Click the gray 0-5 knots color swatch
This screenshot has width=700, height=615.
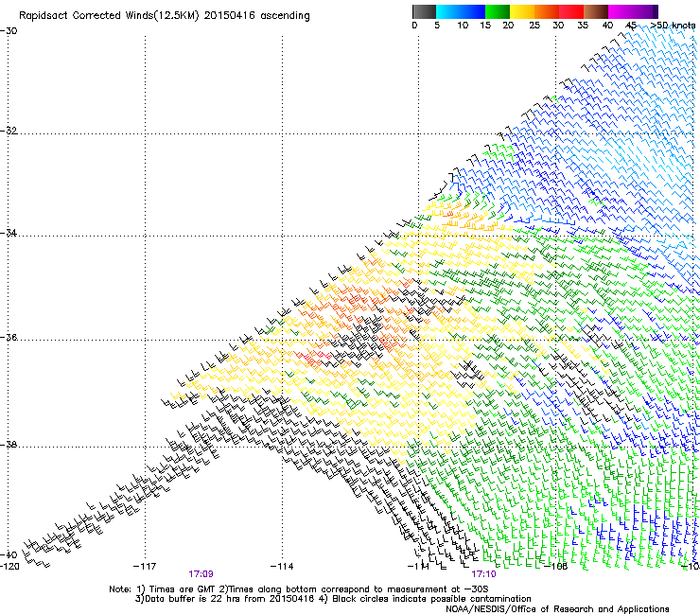[x=424, y=11]
